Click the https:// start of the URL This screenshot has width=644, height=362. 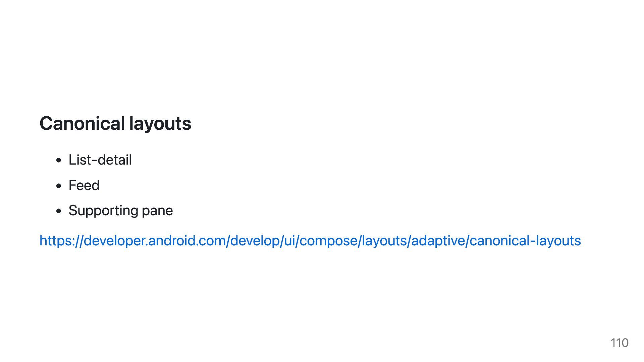click(61, 241)
